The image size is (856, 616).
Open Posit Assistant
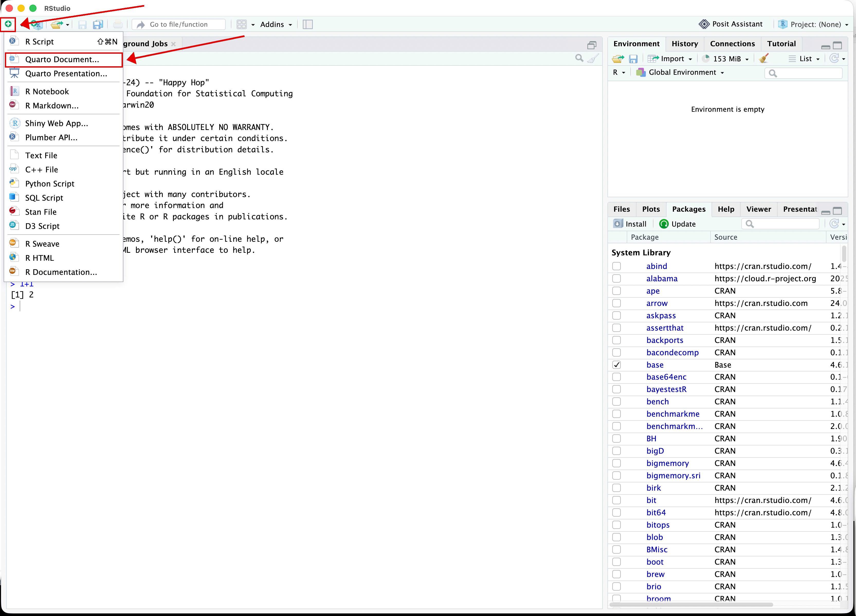(731, 24)
